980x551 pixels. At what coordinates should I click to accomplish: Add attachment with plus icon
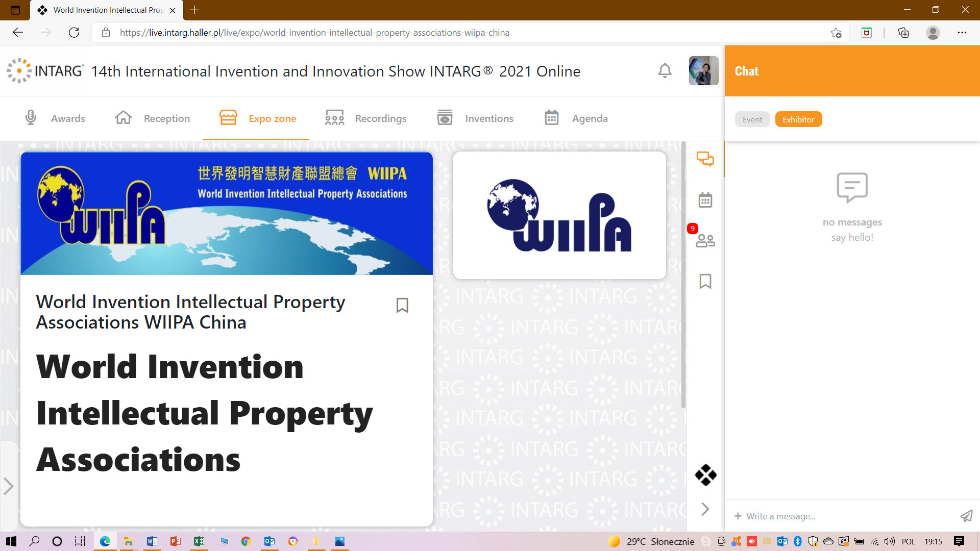tap(738, 516)
